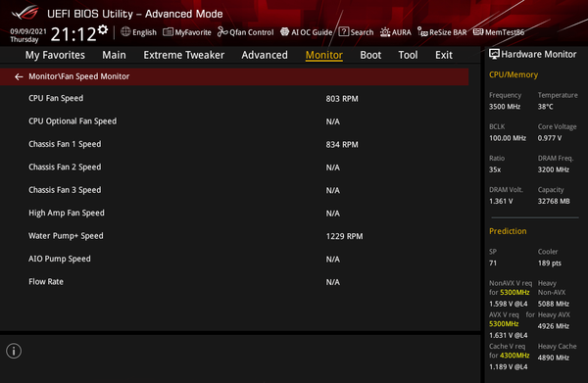Open MyFavorite folder icon
Image resolution: width=588 pixels, height=383 pixels.
pyautogui.click(x=168, y=32)
